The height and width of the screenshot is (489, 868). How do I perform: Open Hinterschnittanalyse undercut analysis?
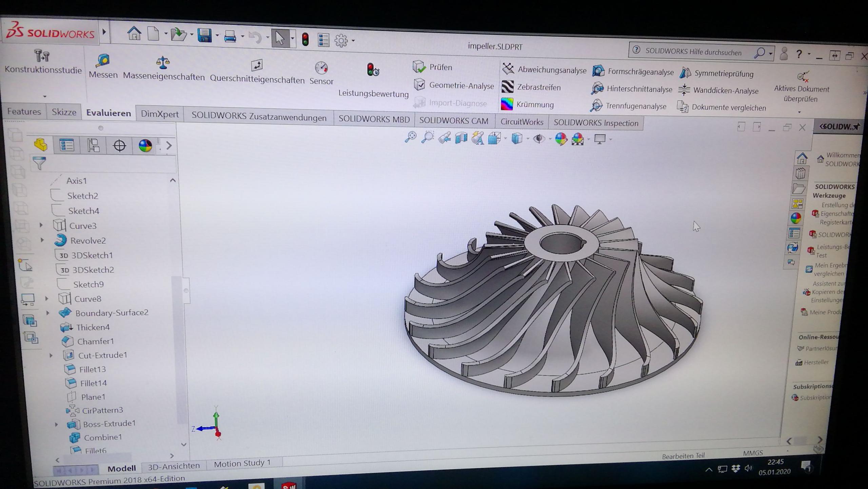(x=631, y=88)
